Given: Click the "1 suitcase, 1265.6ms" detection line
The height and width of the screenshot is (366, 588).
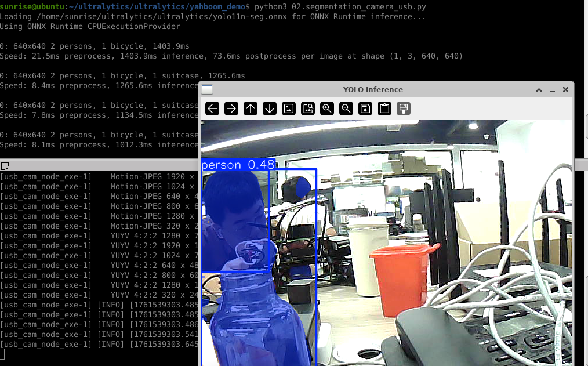Looking at the screenshot, I should 122,76.
